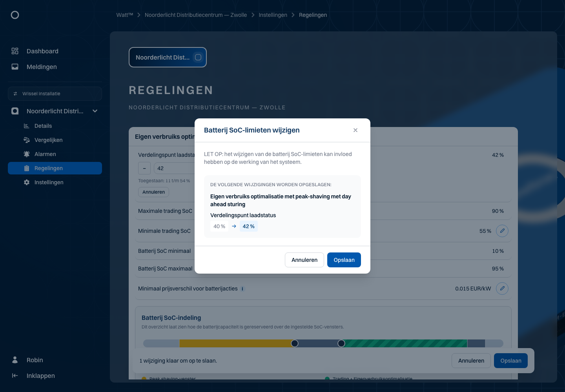
Task: Click Watt™ in the breadcrumb
Action: pos(125,15)
